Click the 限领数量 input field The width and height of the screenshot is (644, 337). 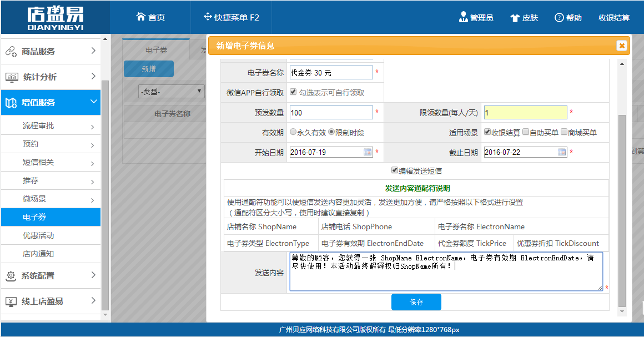pyautogui.click(x=525, y=113)
